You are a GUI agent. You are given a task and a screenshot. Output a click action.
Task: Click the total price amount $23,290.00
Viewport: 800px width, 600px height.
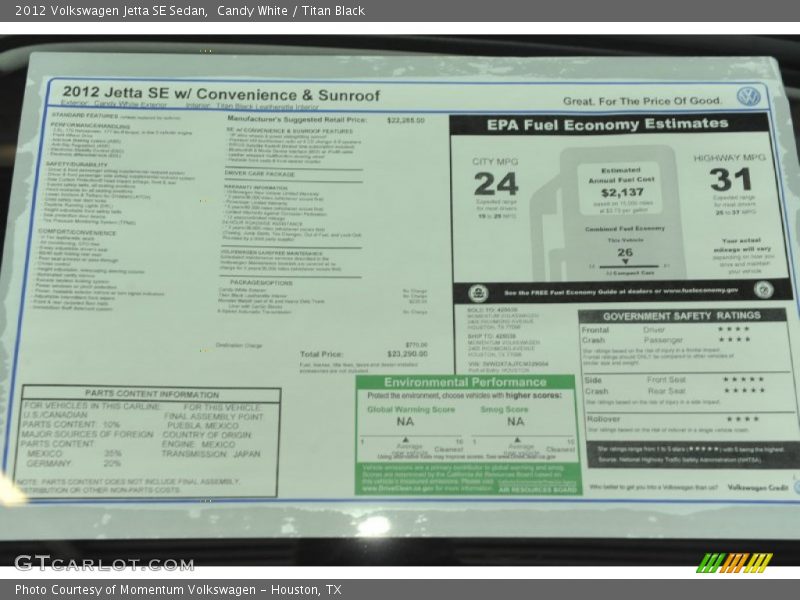pyautogui.click(x=407, y=354)
